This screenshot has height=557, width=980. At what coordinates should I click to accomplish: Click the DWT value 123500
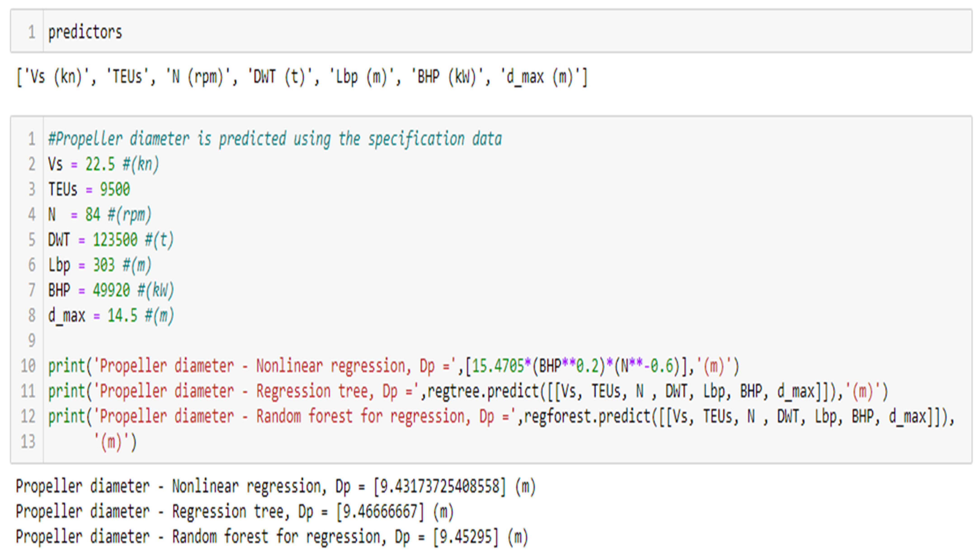coord(115,240)
